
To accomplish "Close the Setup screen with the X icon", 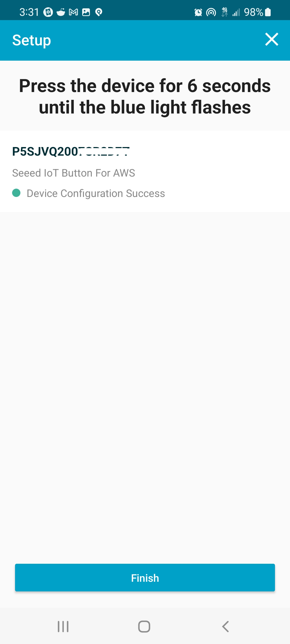I will 271,39.
